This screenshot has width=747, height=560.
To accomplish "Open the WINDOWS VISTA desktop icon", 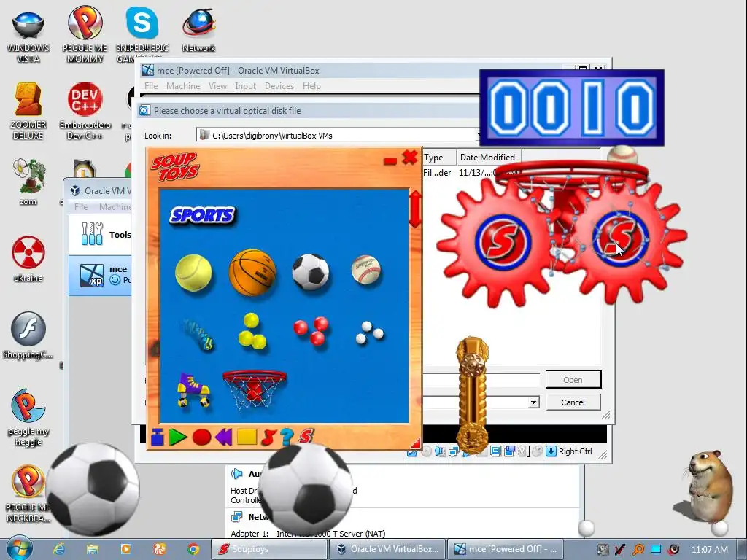I will pos(28,35).
